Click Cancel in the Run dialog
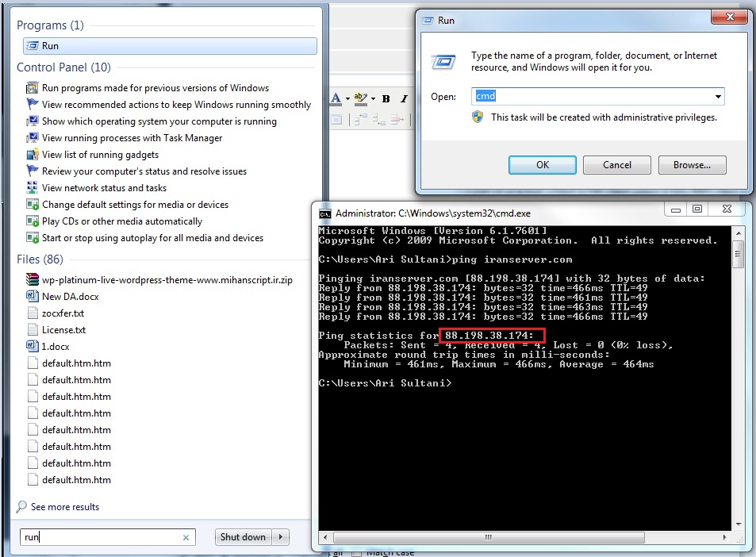756x557 pixels. pos(617,165)
